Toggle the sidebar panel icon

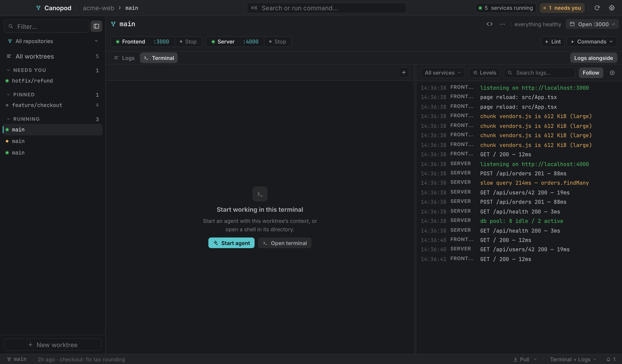[96, 26]
